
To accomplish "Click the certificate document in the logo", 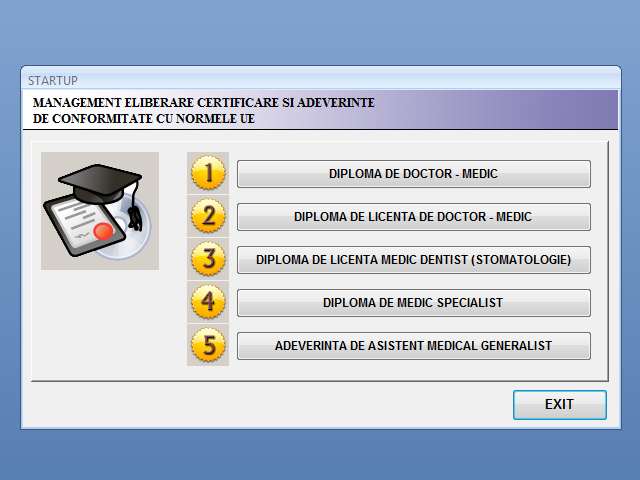I will pos(75,222).
